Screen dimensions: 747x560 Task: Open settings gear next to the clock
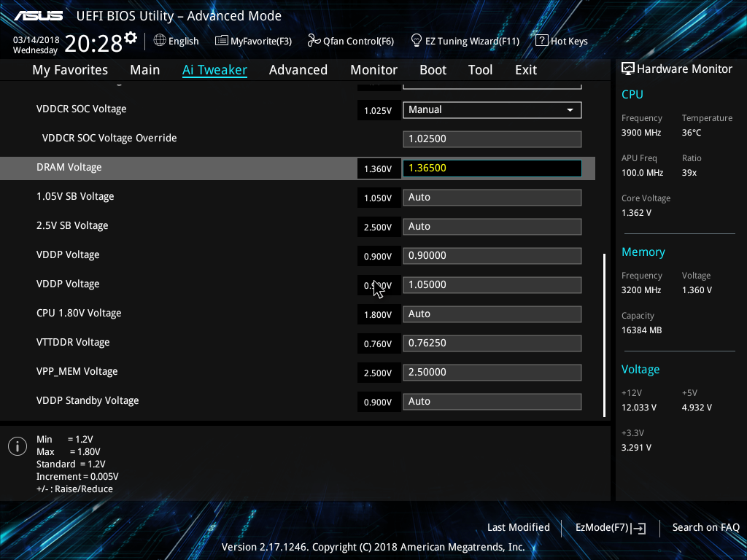click(131, 38)
